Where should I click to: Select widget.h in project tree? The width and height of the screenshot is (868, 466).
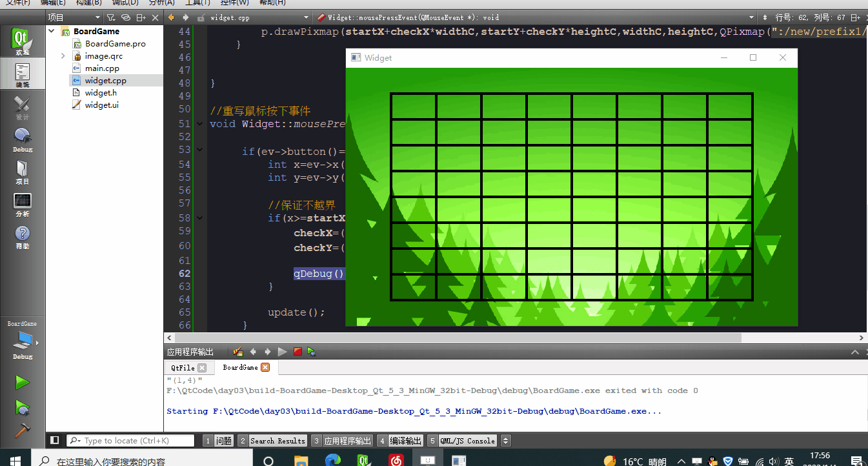point(101,93)
